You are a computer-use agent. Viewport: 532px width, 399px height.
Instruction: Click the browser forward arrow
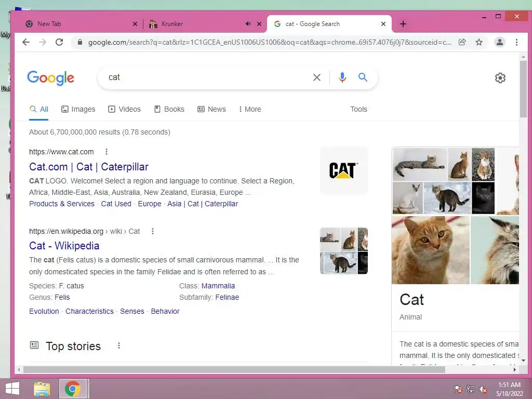tap(43, 42)
